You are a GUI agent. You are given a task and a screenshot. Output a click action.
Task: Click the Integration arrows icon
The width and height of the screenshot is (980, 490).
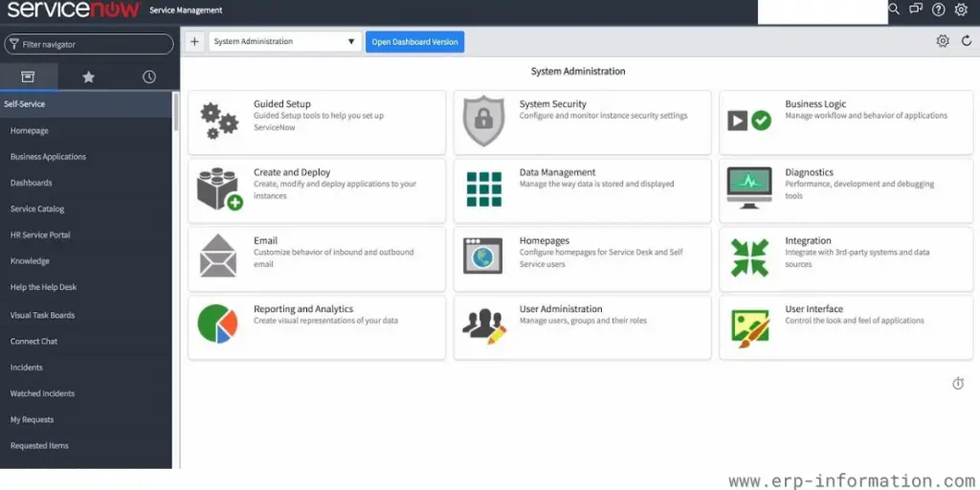click(748, 257)
